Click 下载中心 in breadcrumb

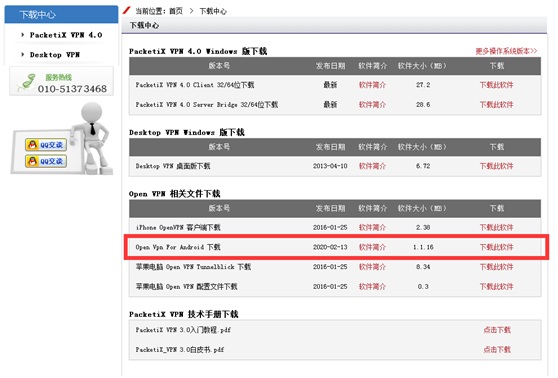[x=213, y=11]
